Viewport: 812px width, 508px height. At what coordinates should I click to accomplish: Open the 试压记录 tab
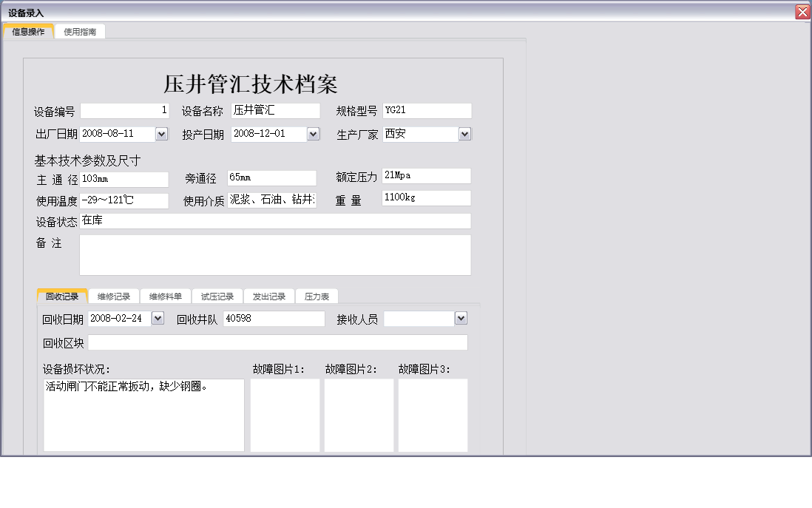point(217,296)
